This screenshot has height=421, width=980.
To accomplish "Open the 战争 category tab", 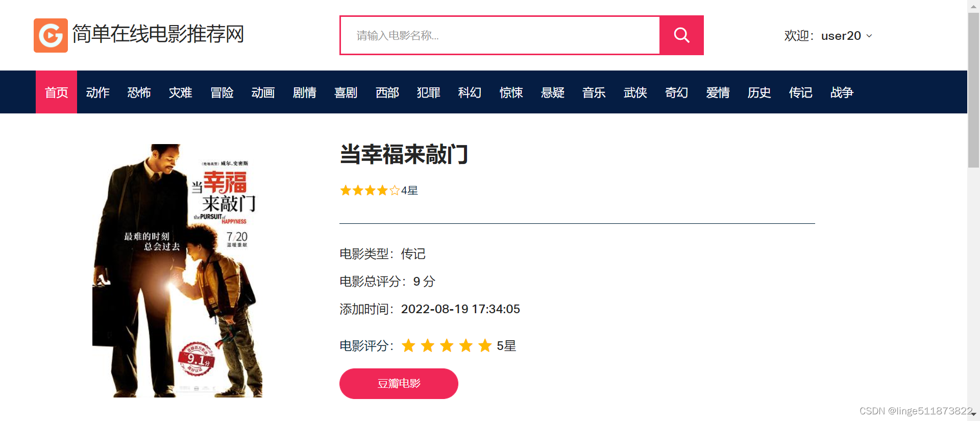I will [x=842, y=92].
